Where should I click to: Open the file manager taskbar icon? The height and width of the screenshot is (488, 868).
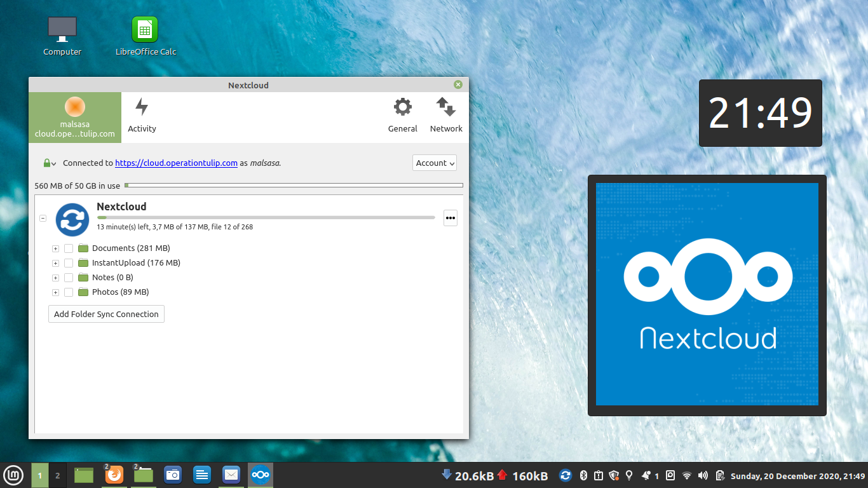tap(144, 475)
